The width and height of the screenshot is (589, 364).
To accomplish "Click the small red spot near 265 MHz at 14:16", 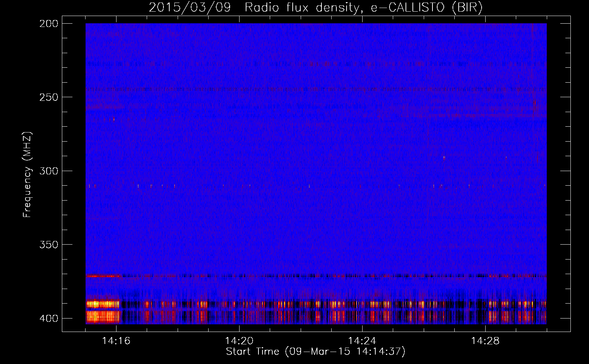I will pos(114,119).
